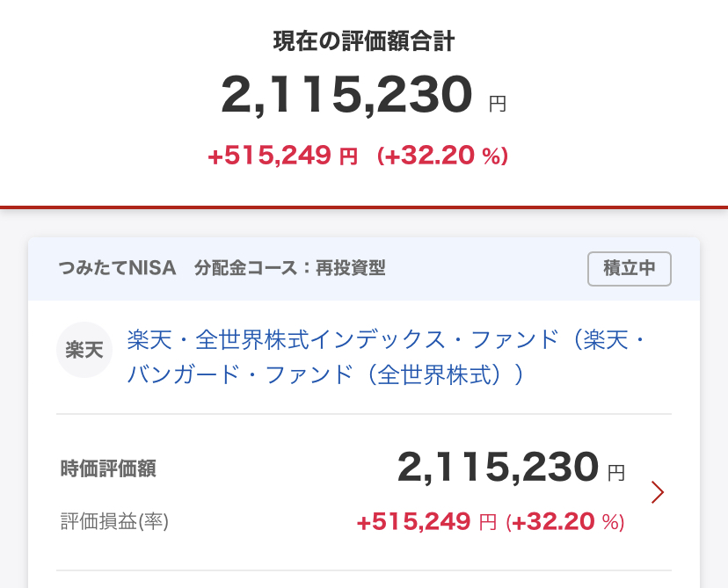This screenshot has height=588, width=728.
Task: Tap the 積立中 status badge
Action: point(630,268)
